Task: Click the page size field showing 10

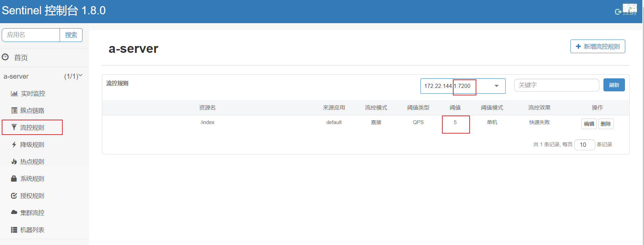Action: tap(584, 145)
